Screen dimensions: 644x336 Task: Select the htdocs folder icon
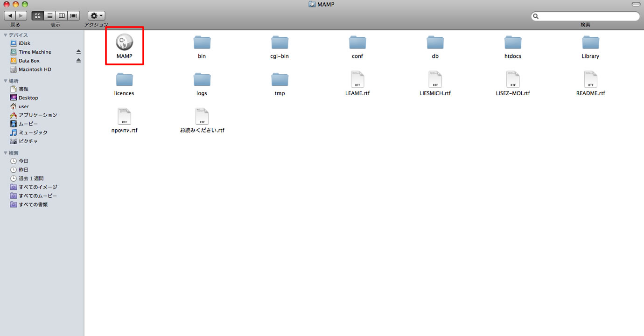click(x=513, y=43)
